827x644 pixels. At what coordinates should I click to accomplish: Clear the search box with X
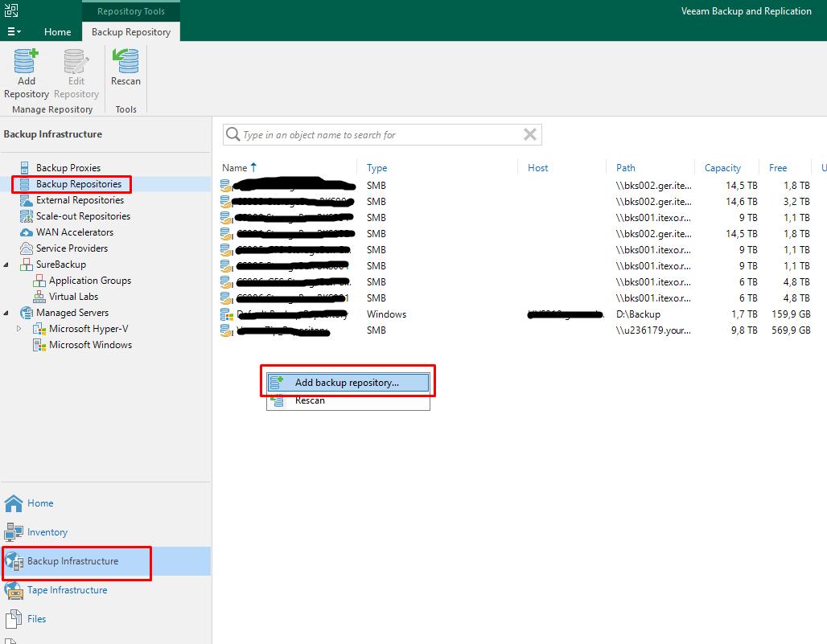[x=530, y=135]
